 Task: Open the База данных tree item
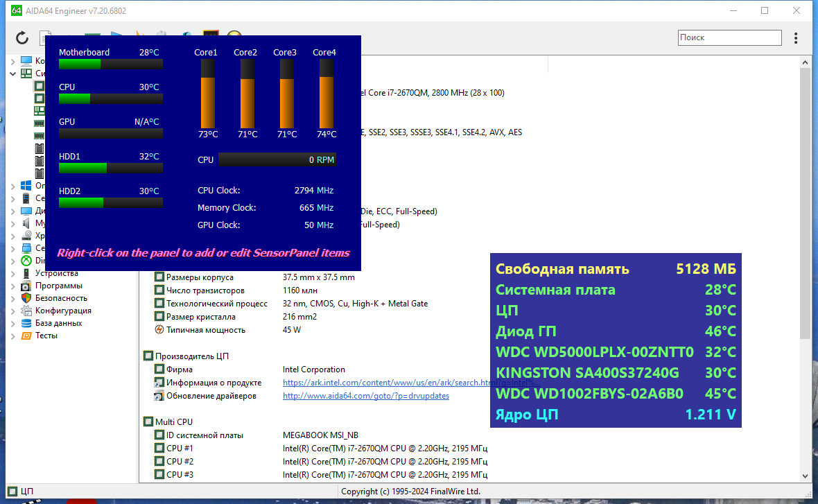[x=58, y=323]
